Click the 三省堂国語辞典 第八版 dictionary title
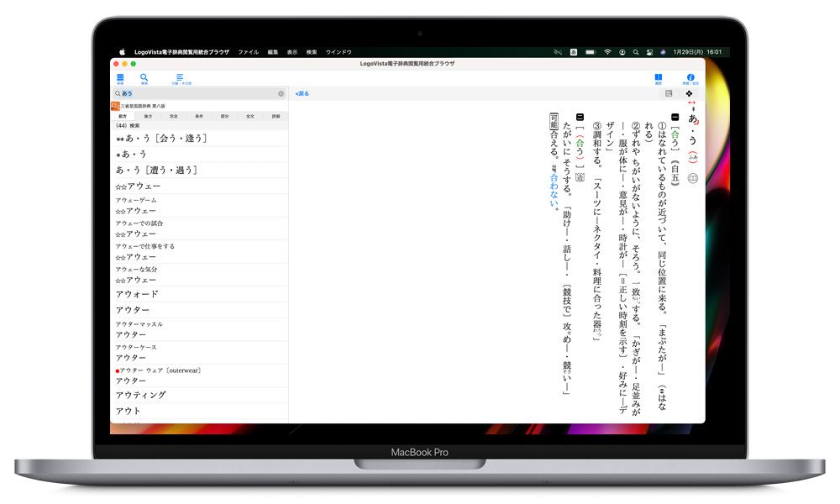The width and height of the screenshot is (840, 504). coord(143,106)
